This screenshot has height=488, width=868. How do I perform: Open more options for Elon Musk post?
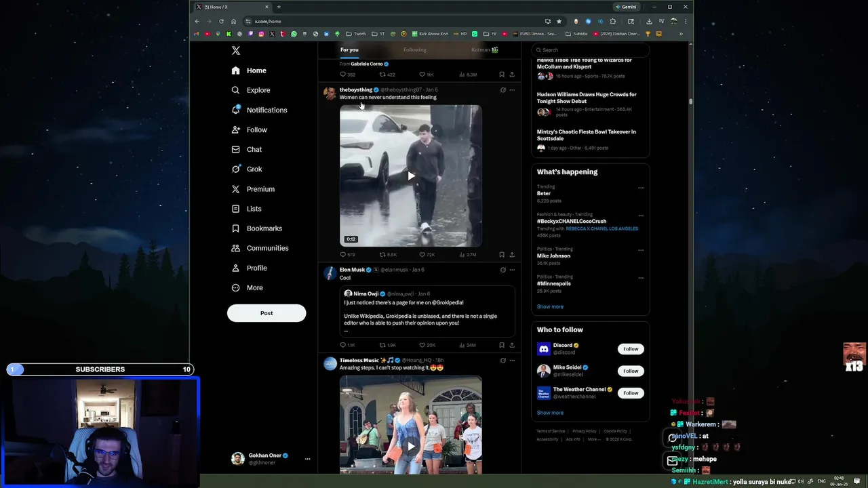[x=512, y=270]
